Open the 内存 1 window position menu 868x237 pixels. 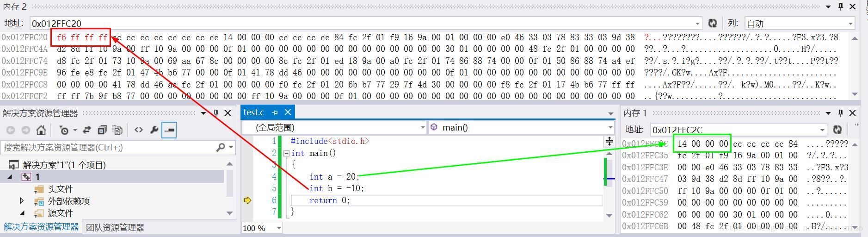(828, 113)
